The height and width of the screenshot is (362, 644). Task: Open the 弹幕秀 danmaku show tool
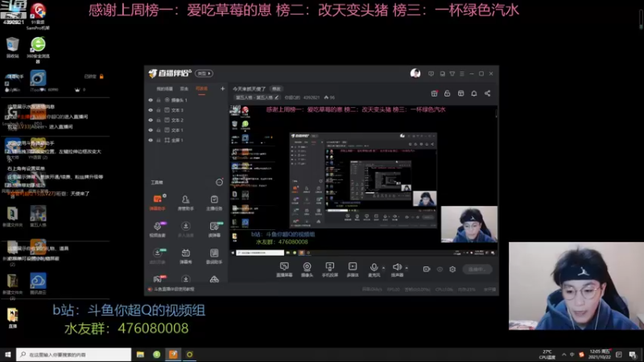(186, 255)
